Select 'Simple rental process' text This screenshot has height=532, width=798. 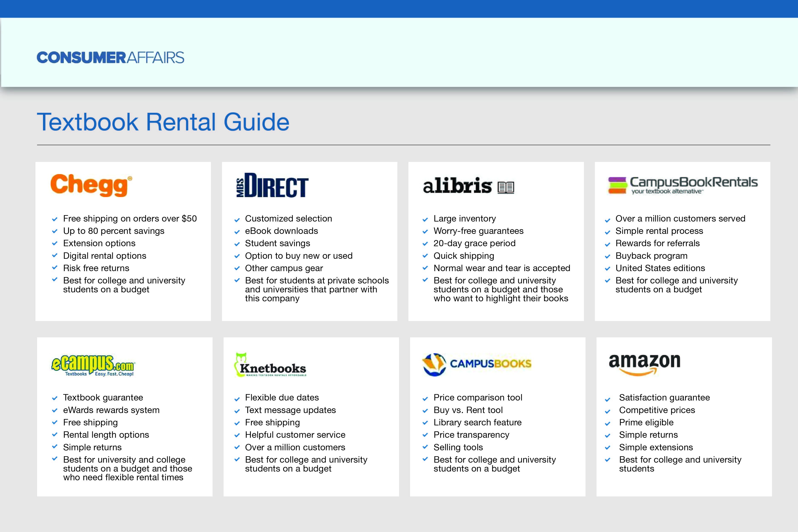659,231
